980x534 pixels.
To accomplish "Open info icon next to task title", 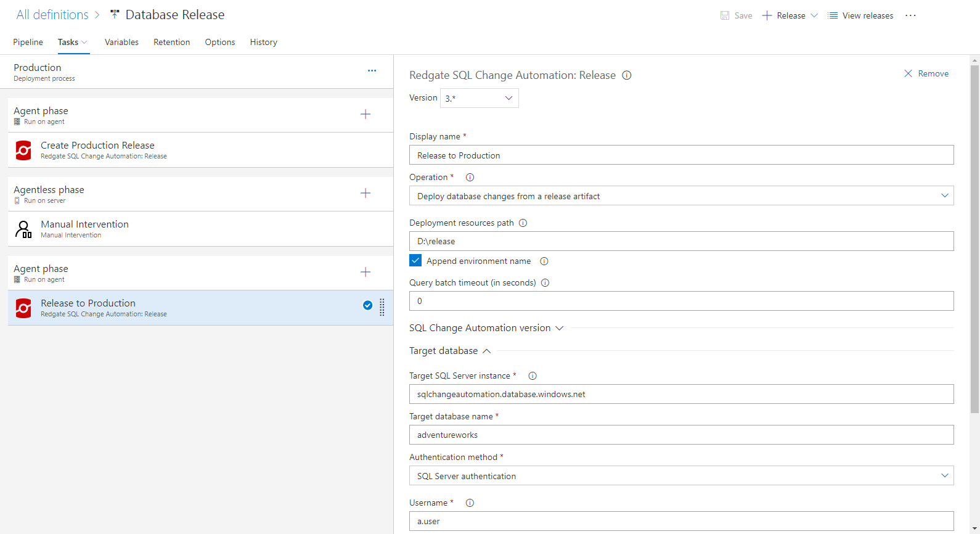I will tap(627, 75).
